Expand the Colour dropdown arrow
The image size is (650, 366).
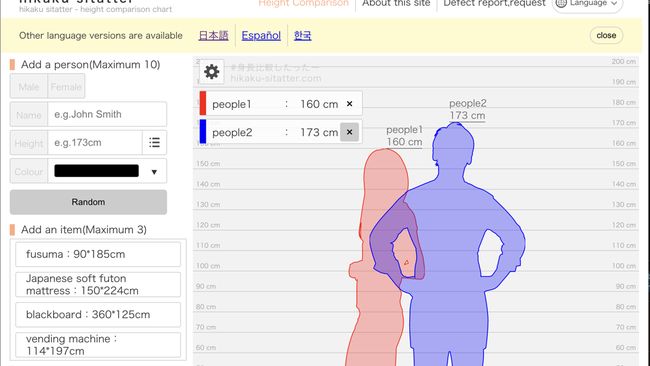click(x=154, y=172)
